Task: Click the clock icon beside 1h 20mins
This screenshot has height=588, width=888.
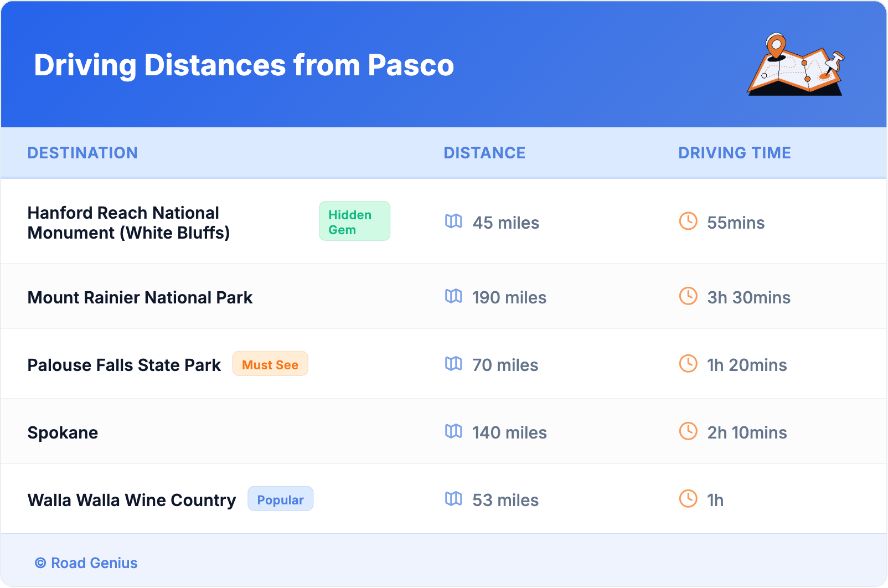Action: click(x=688, y=364)
